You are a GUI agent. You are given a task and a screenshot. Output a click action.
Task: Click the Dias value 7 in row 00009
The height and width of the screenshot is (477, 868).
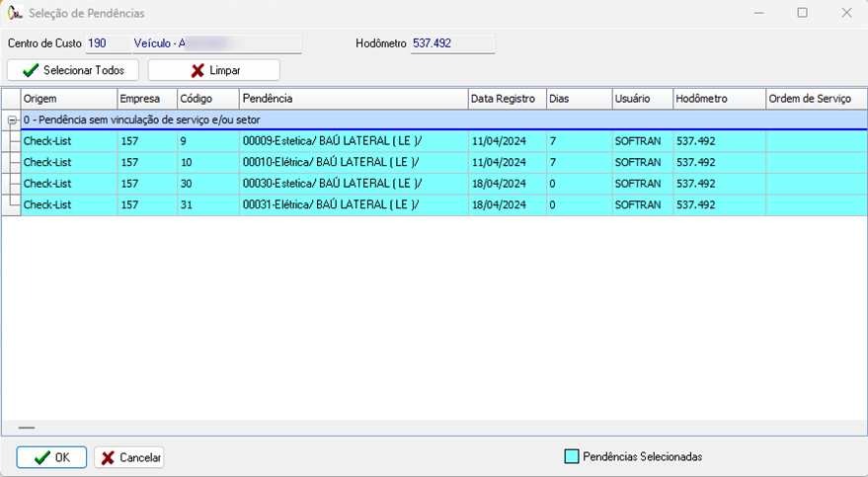click(x=579, y=141)
